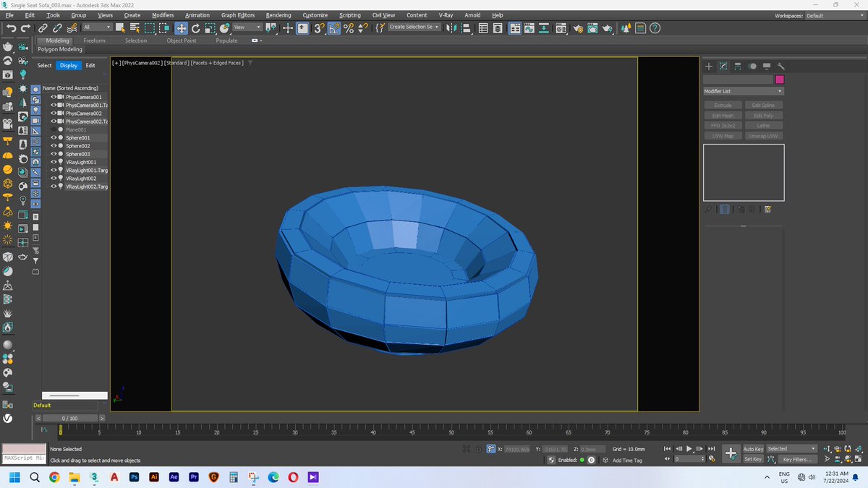The width and height of the screenshot is (868, 488).
Task: Open the Modifiers menu
Action: (x=163, y=15)
